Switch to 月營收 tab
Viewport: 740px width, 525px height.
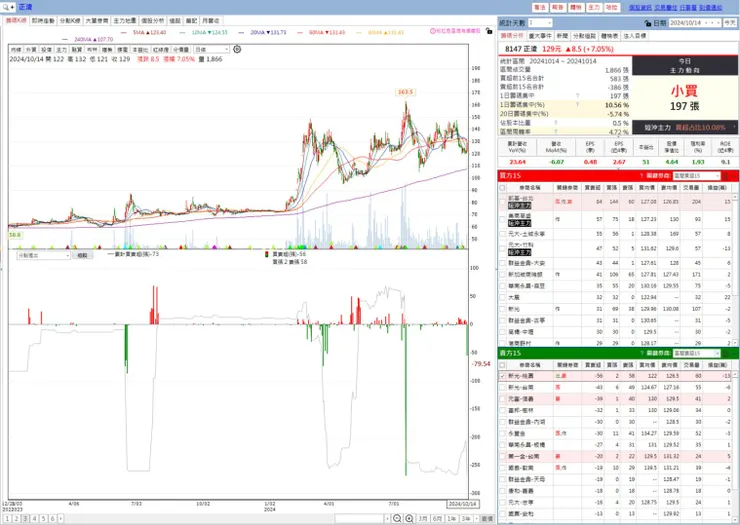(x=210, y=21)
